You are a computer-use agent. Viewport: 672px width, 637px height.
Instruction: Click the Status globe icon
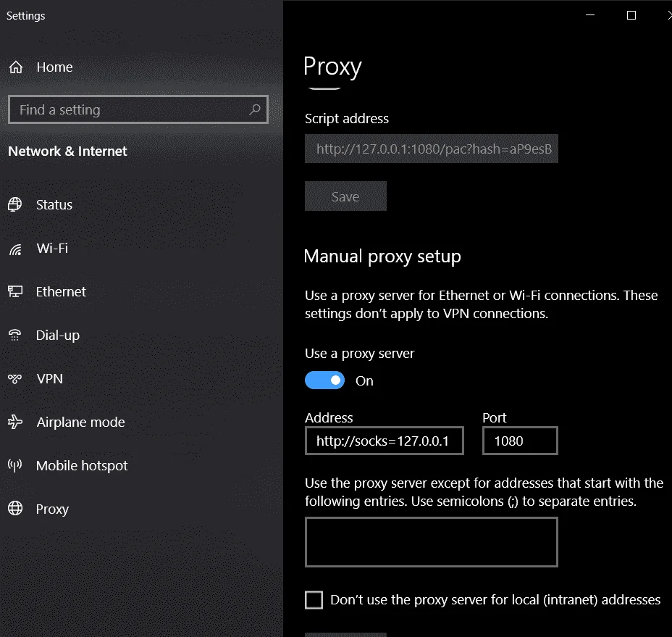point(15,204)
